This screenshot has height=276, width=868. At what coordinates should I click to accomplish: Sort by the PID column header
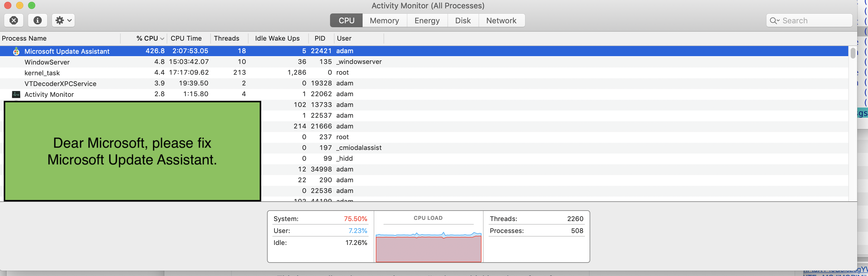click(321, 39)
